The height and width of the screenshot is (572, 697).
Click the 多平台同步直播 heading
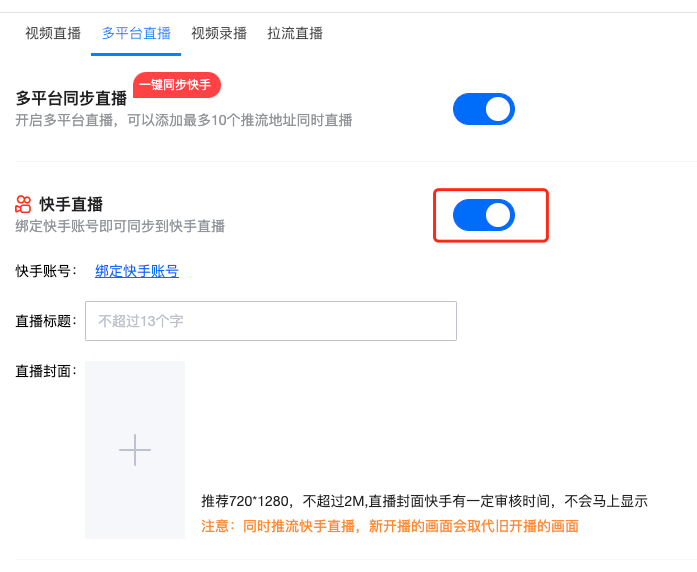71,98
